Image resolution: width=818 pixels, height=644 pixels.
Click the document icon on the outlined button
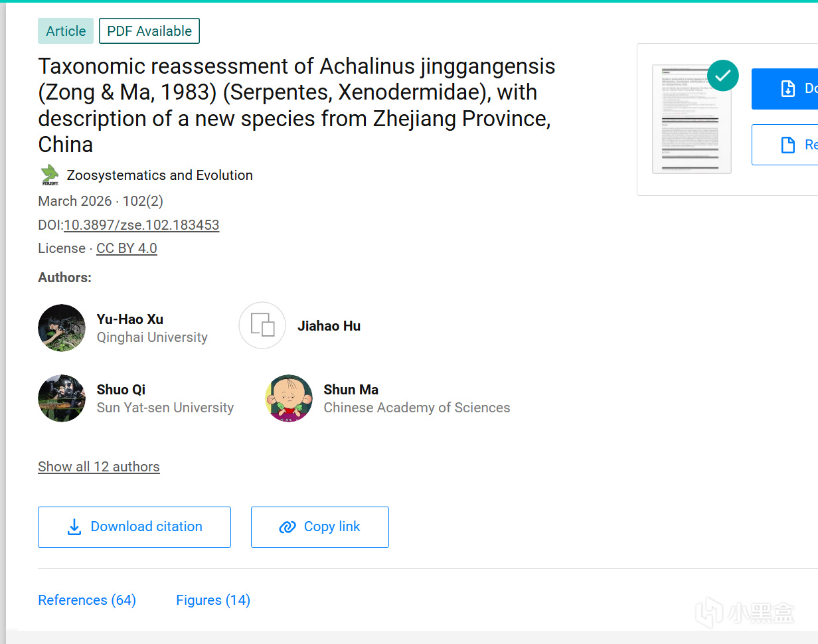pos(788,145)
